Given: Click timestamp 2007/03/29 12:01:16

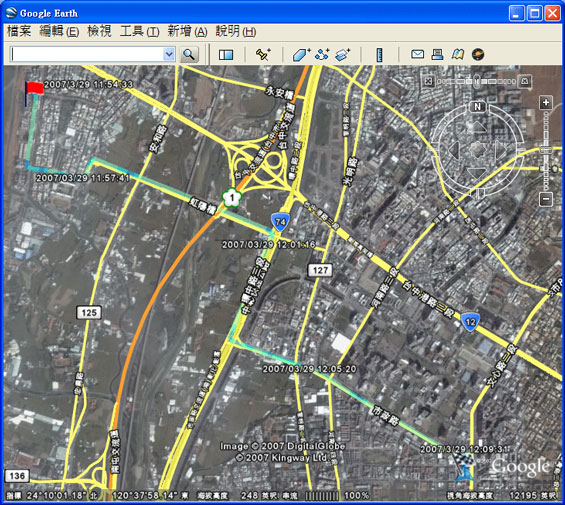Looking at the screenshot, I should [x=268, y=245].
